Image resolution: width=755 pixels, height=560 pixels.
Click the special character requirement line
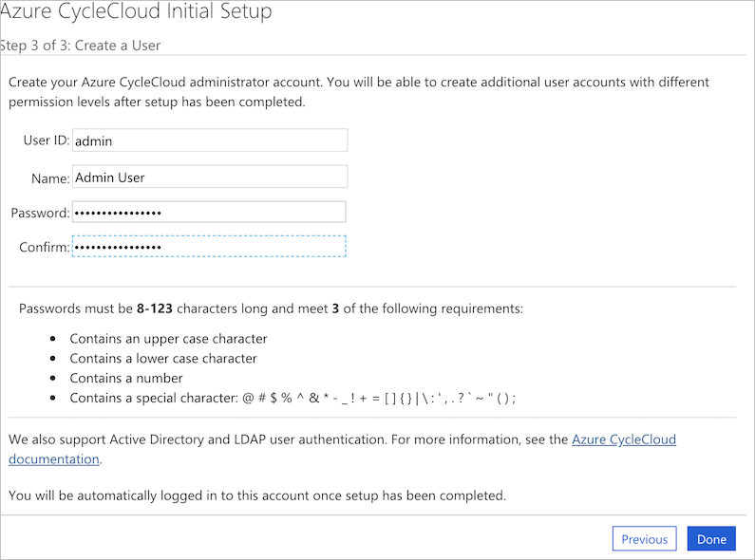pos(293,399)
